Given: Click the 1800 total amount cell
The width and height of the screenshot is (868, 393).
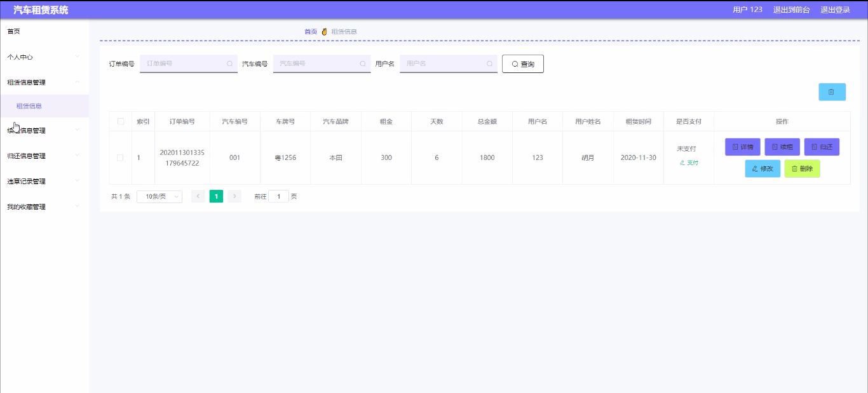Looking at the screenshot, I should 487,157.
